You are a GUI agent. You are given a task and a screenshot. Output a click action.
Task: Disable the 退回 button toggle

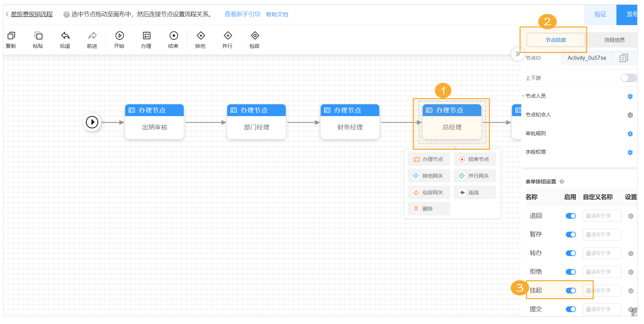(571, 216)
